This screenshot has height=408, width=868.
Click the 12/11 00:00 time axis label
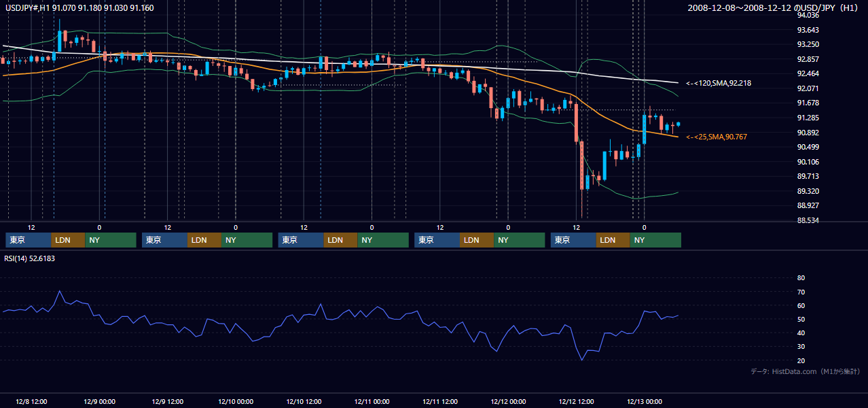pyautogui.click(x=372, y=401)
